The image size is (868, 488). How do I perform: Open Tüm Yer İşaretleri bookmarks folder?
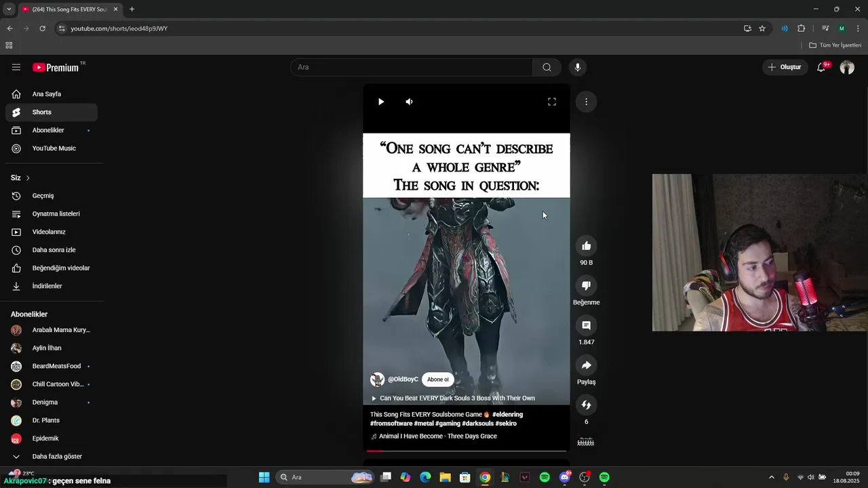[x=835, y=45]
